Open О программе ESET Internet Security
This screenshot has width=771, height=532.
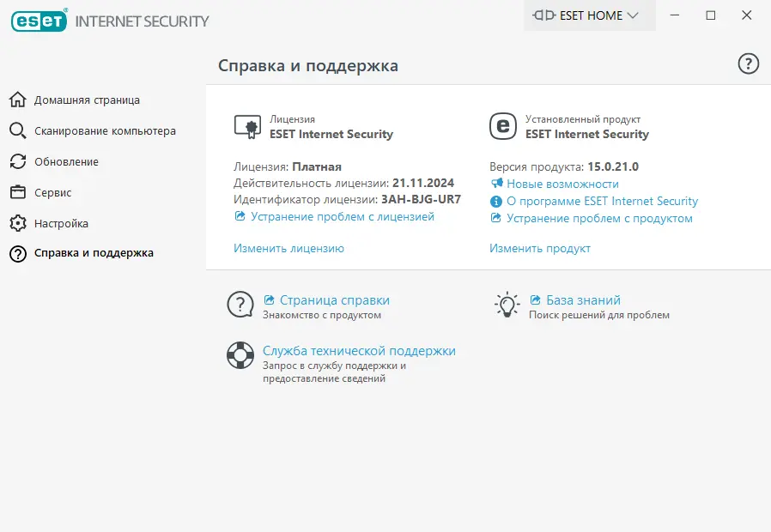click(x=603, y=202)
